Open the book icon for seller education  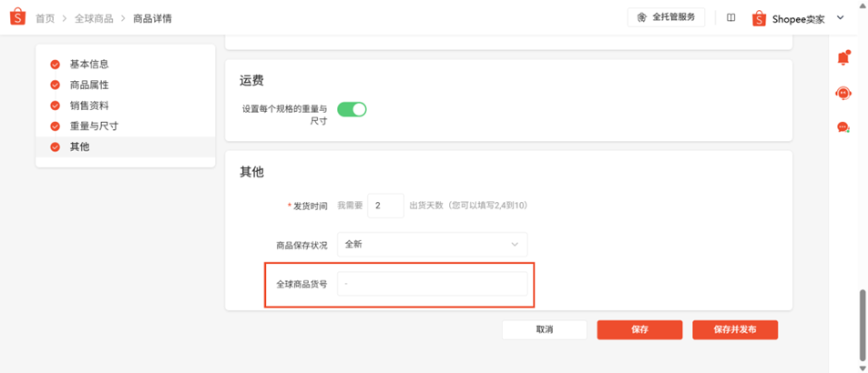point(730,17)
